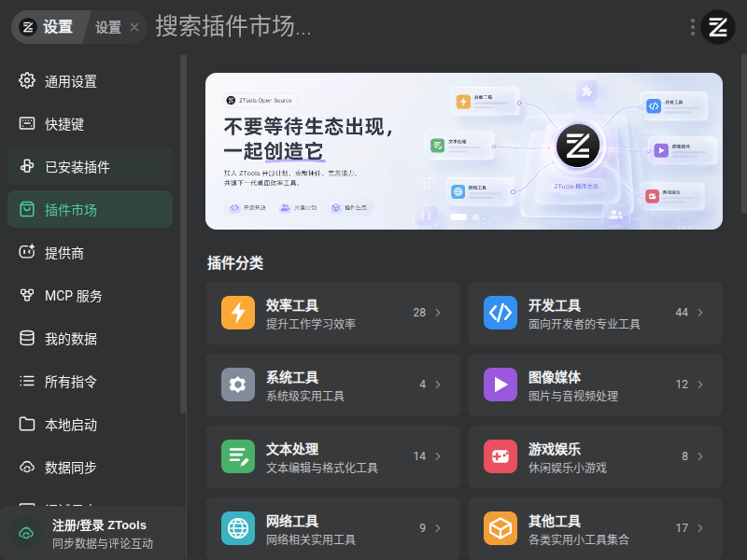The height and width of the screenshot is (560, 747).
Task: Click the ZTools avatar in top-right corner
Action: (x=718, y=27)
